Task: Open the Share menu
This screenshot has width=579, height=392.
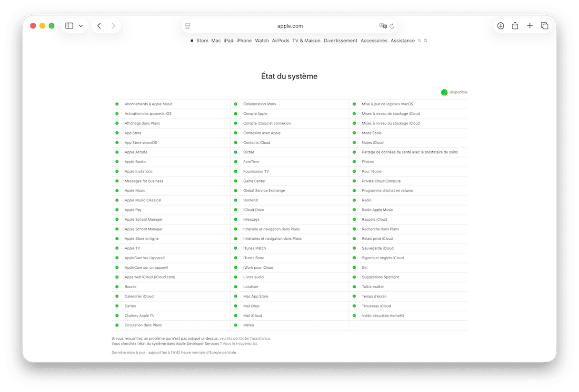Action: (x=515, y=26)
